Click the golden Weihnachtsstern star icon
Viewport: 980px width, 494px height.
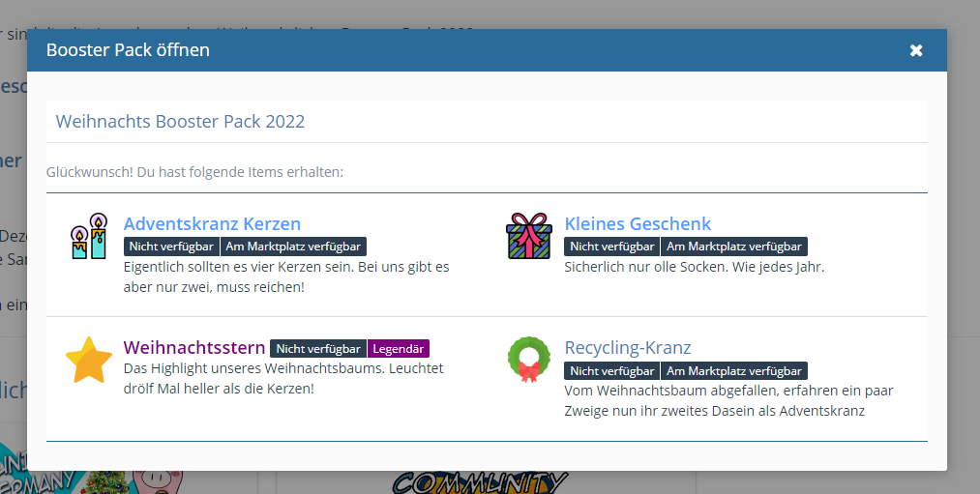88,360
